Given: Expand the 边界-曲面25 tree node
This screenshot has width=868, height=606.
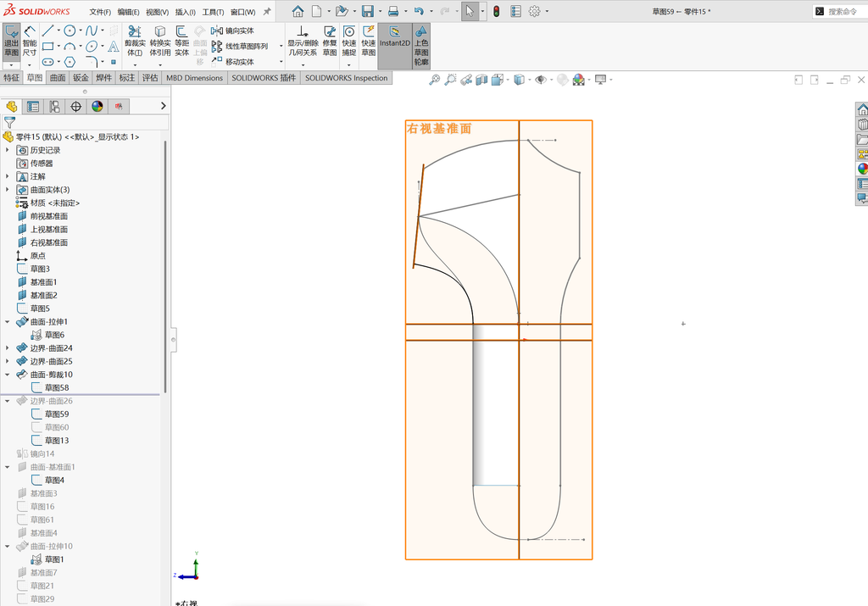Looking at the screenshot, I should pyautogui.click(x=7, y=361).
